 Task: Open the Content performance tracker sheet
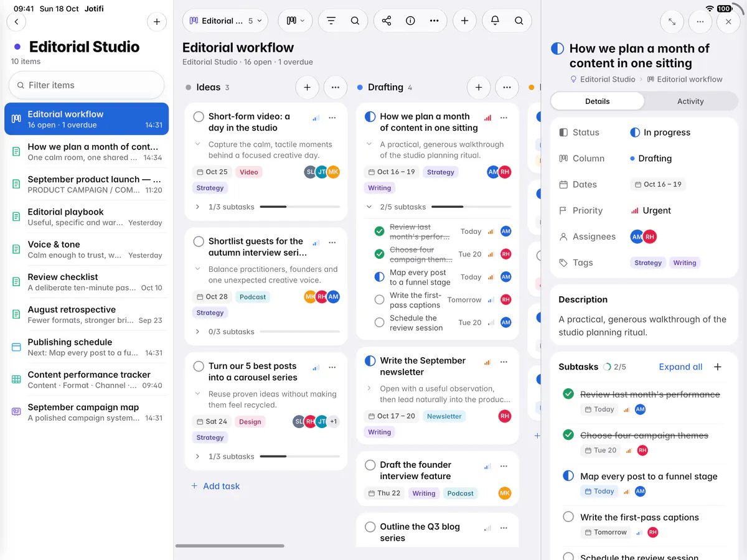click(87, 380)
